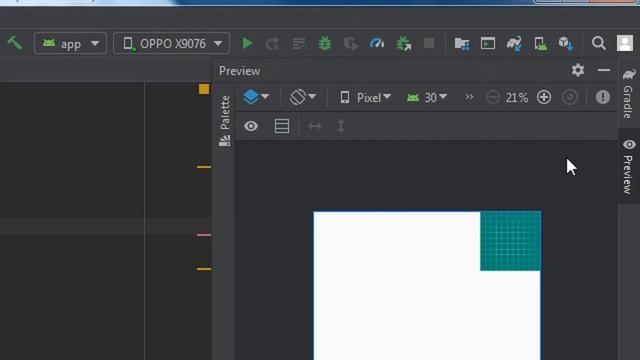Open the OPPO X9076 device selector
640x360 pixels.
click(x=171, y=43)
